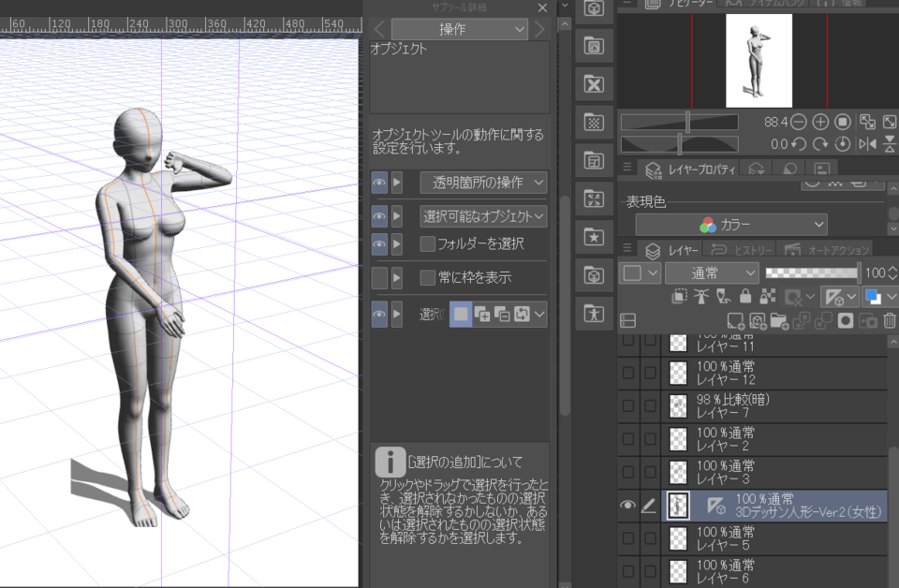Reset canvas rotation in Navigator
Viewport: 899px width, 588px height.
pyautogui.click(x=842, y=144)
